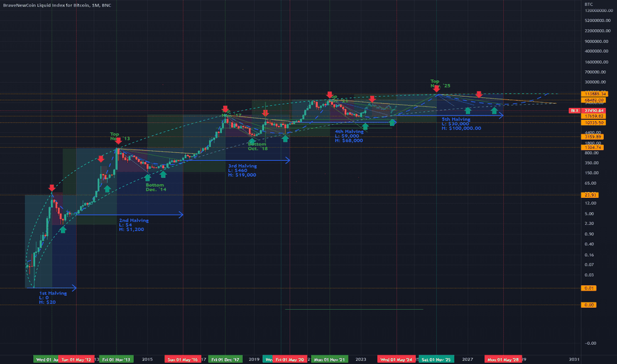Click the 120000000.00 price scale tick
Viewport: 617px width, 364px height.
coord(598,10)
